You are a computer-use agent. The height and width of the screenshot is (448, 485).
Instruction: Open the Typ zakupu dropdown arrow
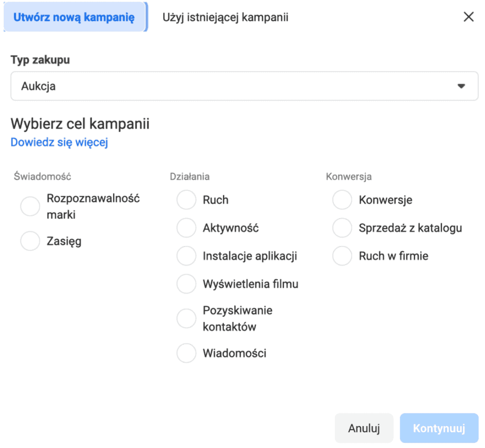tap(460, 86)
